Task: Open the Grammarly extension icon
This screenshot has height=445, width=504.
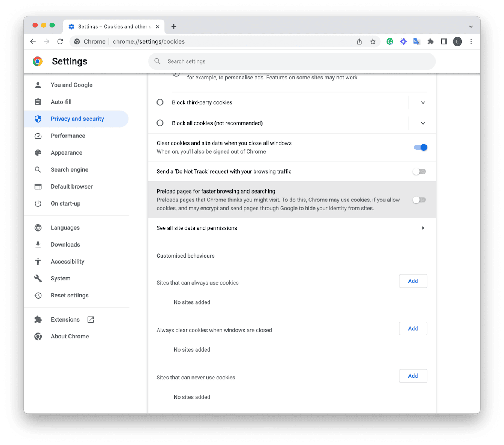Action: (390, 41)
